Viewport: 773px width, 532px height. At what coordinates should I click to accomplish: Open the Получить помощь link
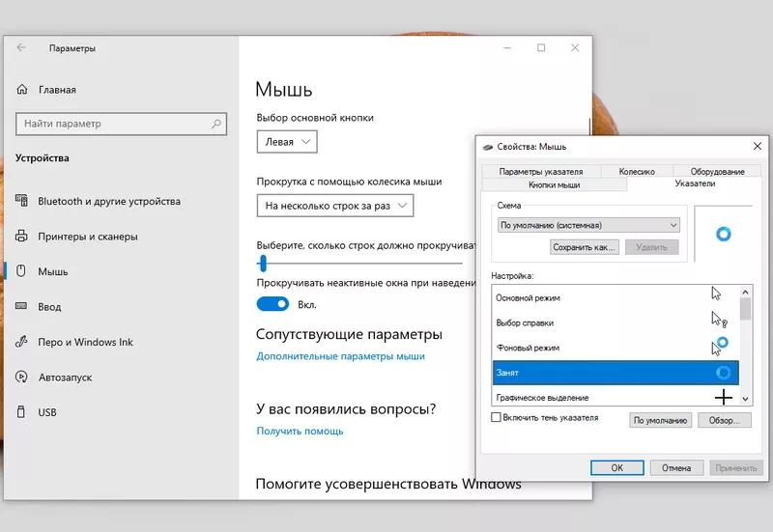(300, 431)
